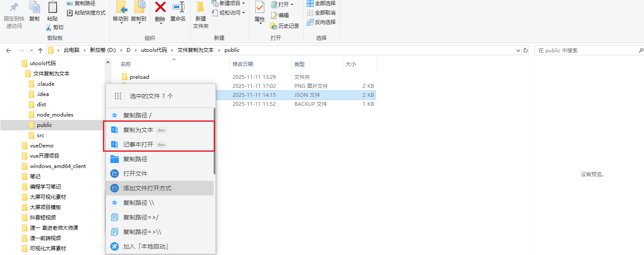
Task: Click the History (历史记录) icon
Action: pos(274,26)
